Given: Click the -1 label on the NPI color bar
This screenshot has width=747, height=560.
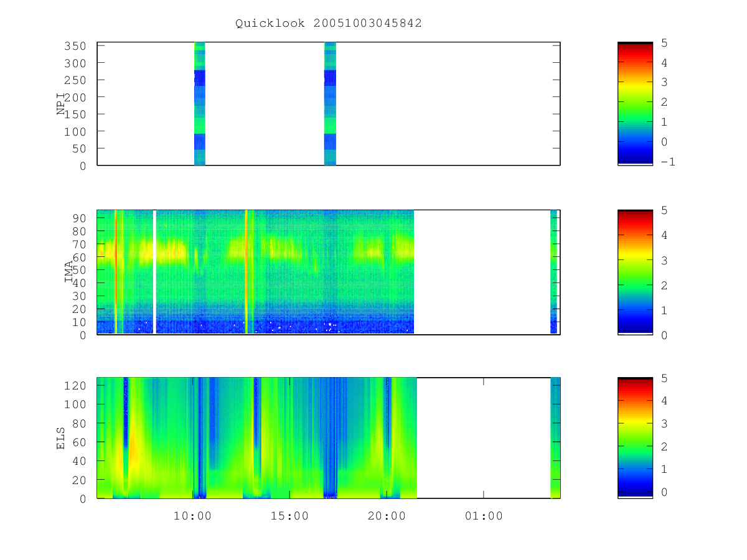Looking at the screenshot, I should click(x=667, y=162).
